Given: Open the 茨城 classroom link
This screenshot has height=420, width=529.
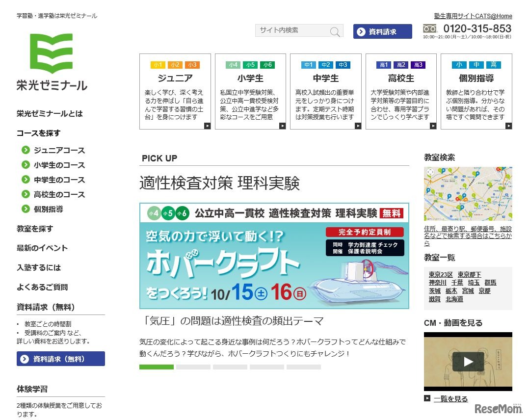Looking at the screenshot, I should point(435,291).
